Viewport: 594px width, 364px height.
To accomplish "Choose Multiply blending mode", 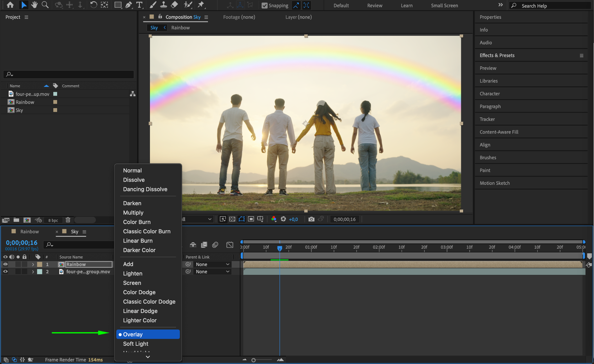I will pos(133,213).
